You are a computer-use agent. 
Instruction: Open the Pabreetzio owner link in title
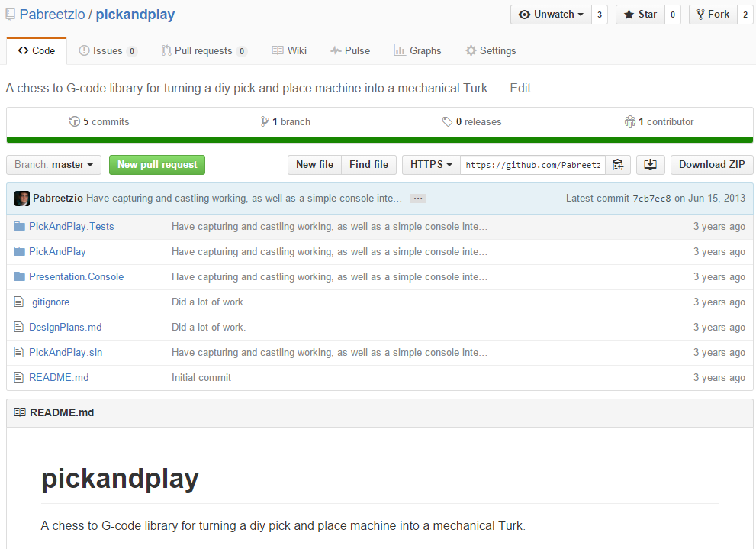pyautogui.click(x=52, y=15)
